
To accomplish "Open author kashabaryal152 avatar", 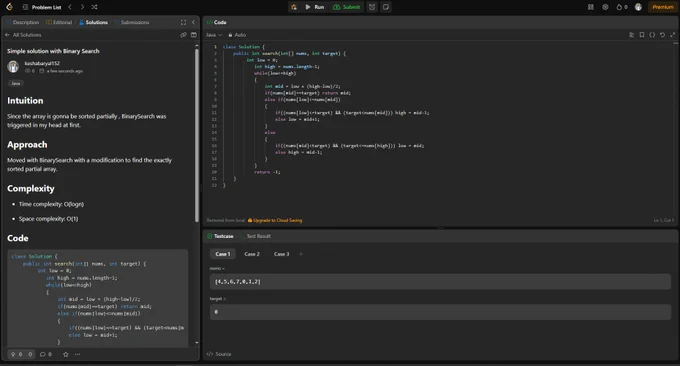I will click(x=13, y=66).
